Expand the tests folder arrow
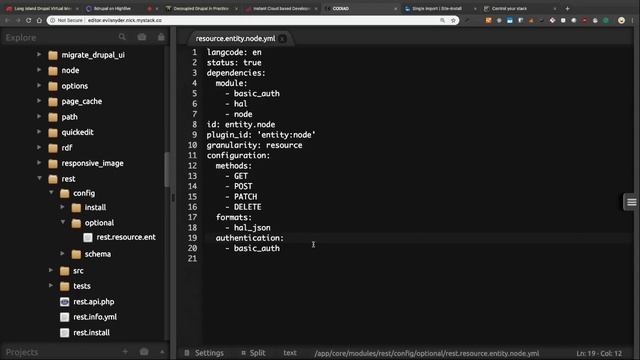The height and width of the screenshot is (360, 640). [x=51, y=286]
